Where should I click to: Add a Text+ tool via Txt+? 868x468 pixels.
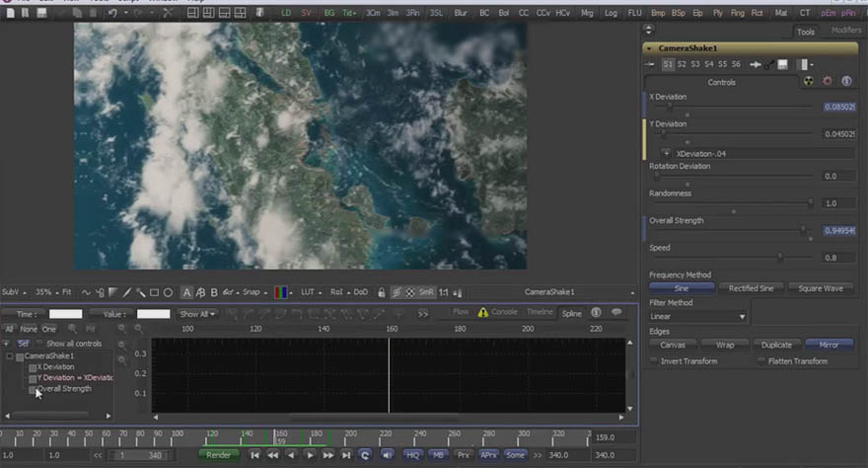(349, 13)
